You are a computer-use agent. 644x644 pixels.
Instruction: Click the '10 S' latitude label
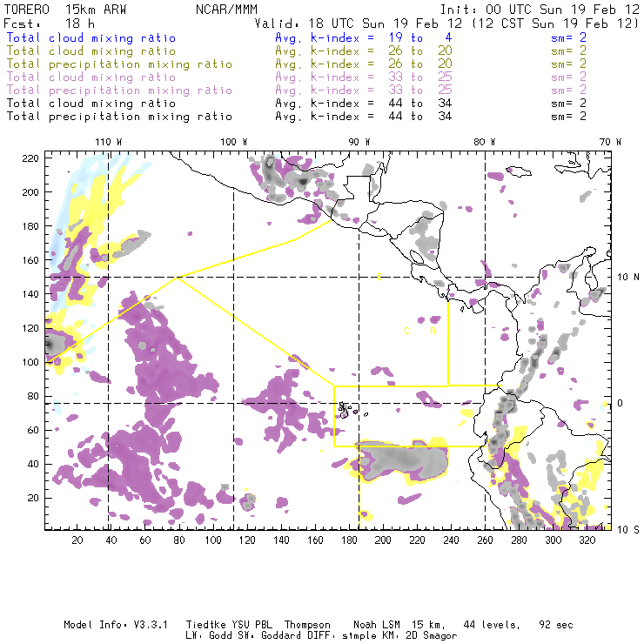click(x=628, y=530)
